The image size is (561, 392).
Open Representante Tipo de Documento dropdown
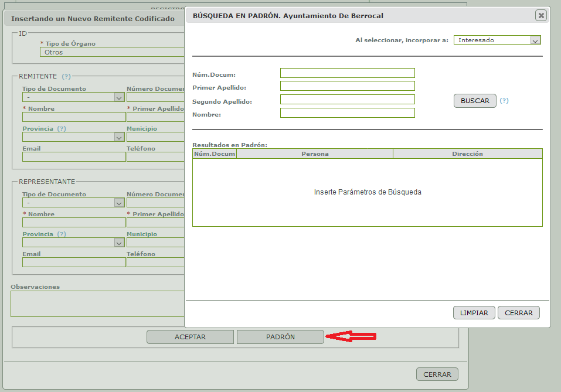pos(73,202)
